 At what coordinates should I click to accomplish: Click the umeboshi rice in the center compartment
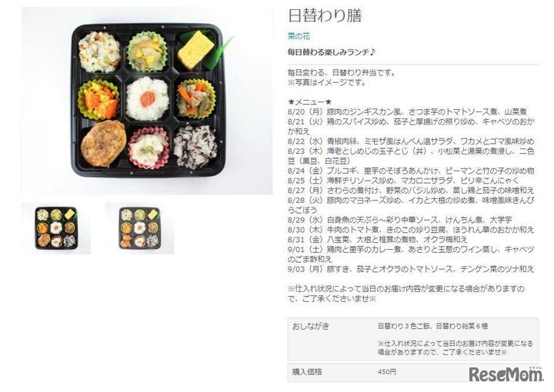pos(147,98)
